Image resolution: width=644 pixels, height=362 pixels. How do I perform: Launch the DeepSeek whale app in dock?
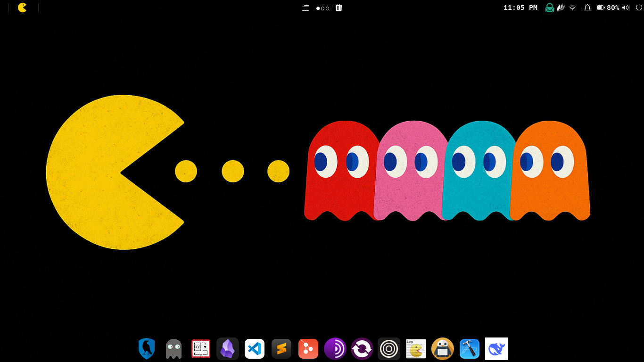click(496, 349)
